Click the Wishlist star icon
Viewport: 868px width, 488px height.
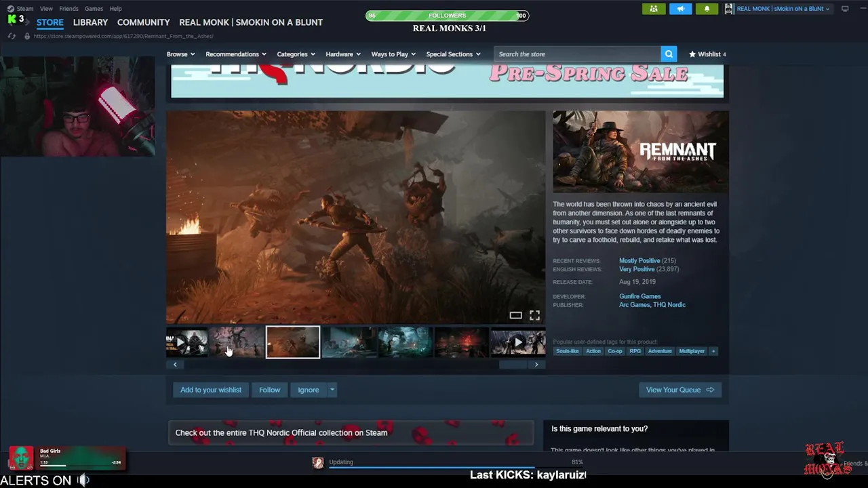point(692,54)
